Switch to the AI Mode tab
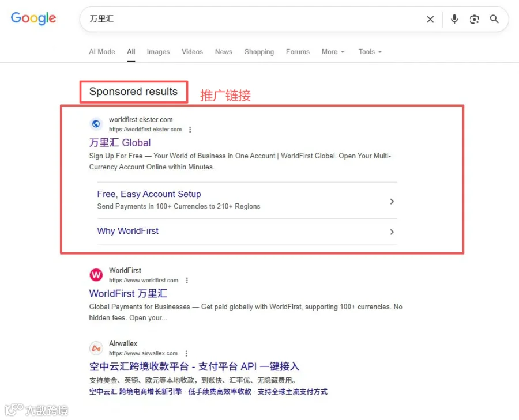The width and height of the screenshot is (519, 420). pyautogui.click(x=102, y=52)
